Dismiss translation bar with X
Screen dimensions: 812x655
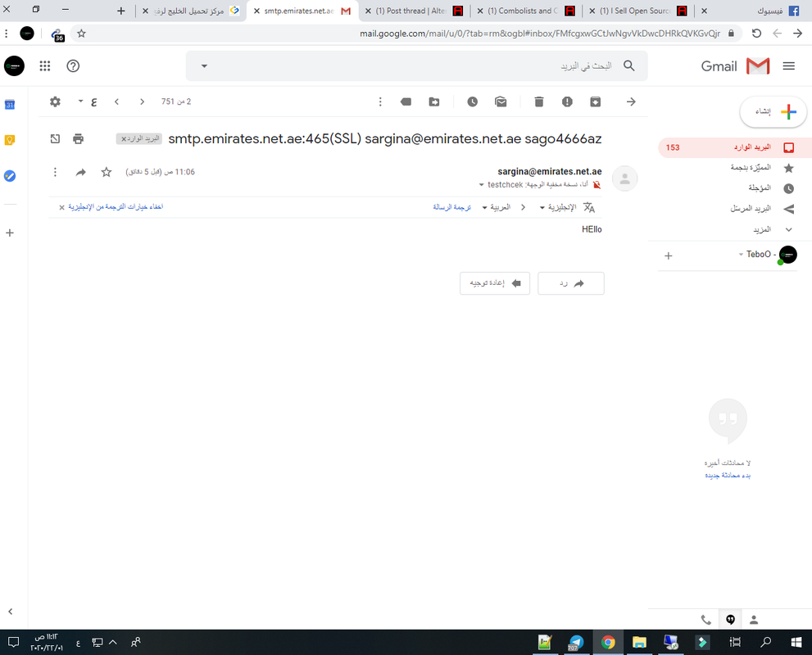[x=61, y=207]
